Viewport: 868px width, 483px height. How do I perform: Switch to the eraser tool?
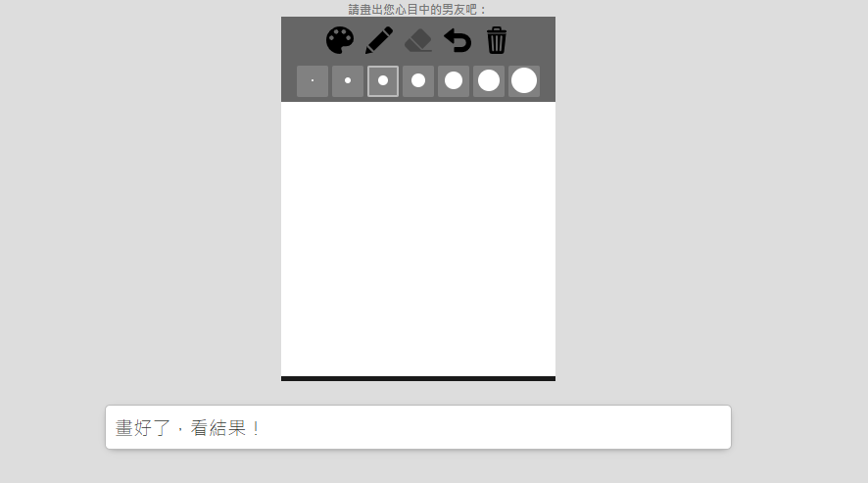tap(418, 40)
